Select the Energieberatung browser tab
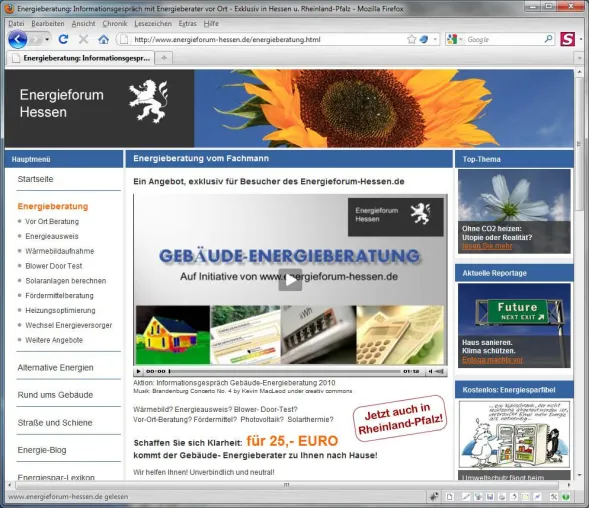This screenshot has height=508, width=589. click(81, 58)
